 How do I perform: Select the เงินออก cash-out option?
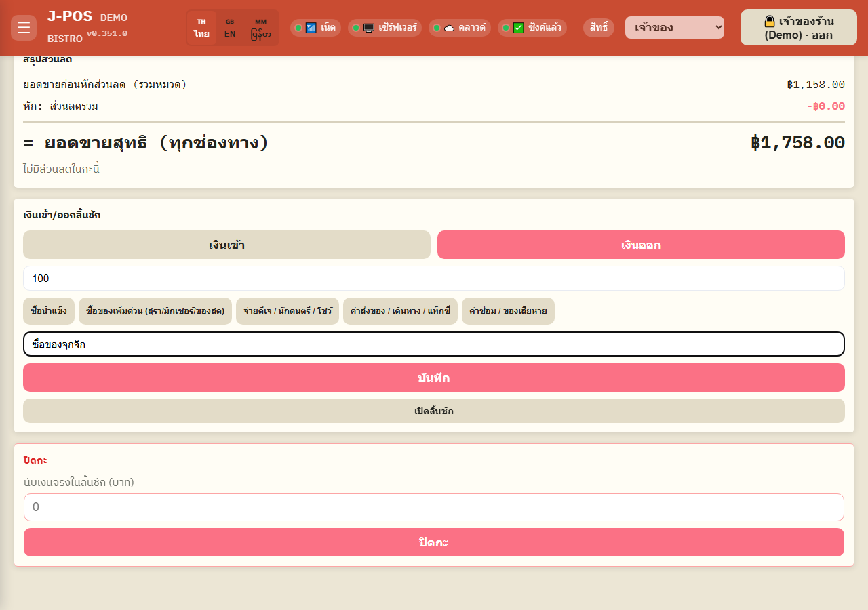(641, 245)
